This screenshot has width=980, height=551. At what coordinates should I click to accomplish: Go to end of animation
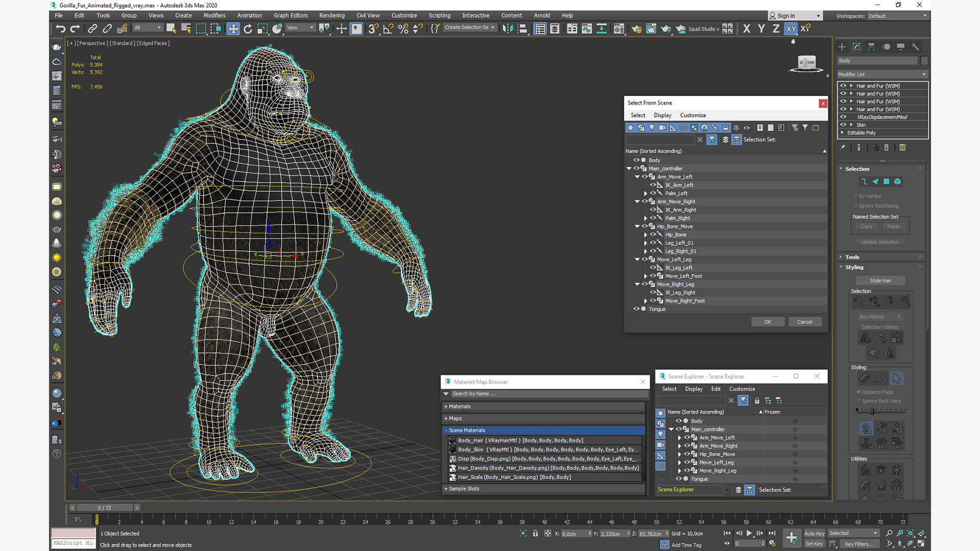(772, 533)
